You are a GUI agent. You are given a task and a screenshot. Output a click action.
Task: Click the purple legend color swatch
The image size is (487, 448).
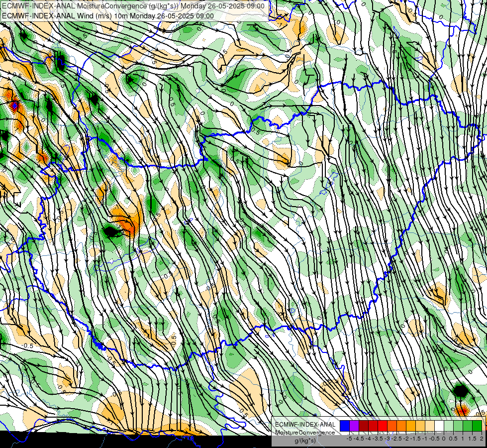pos(354,426)
